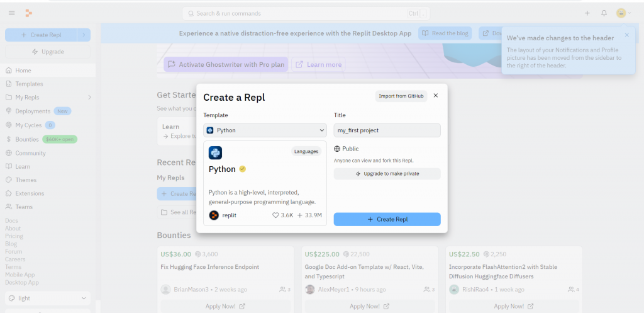
Task: Dismiss the header changes notice
Action: [x=627, y=35]
